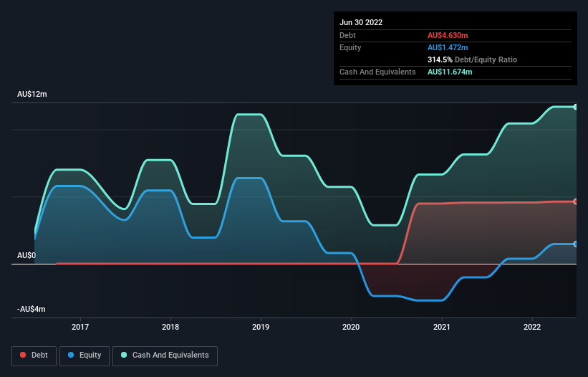Click the blue Equity legend dot
The width and height of the screenshot is (588, 377).
[x=71, y=355]
